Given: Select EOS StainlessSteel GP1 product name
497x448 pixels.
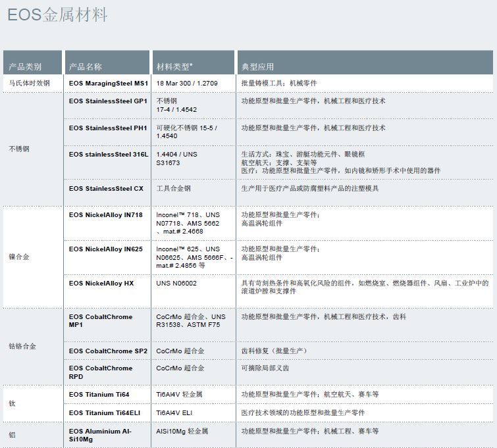Looking at the screenshot, I should click(x=108, y=101).
